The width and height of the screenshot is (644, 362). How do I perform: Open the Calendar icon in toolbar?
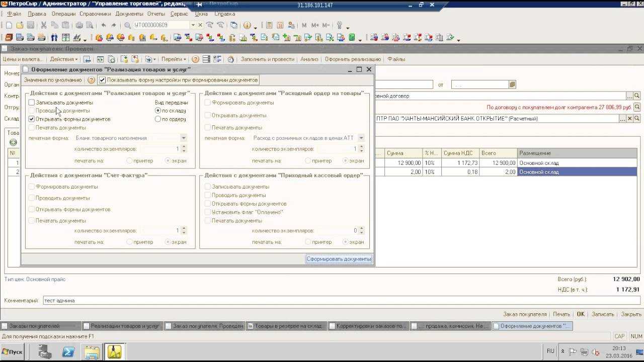[280, 25]
